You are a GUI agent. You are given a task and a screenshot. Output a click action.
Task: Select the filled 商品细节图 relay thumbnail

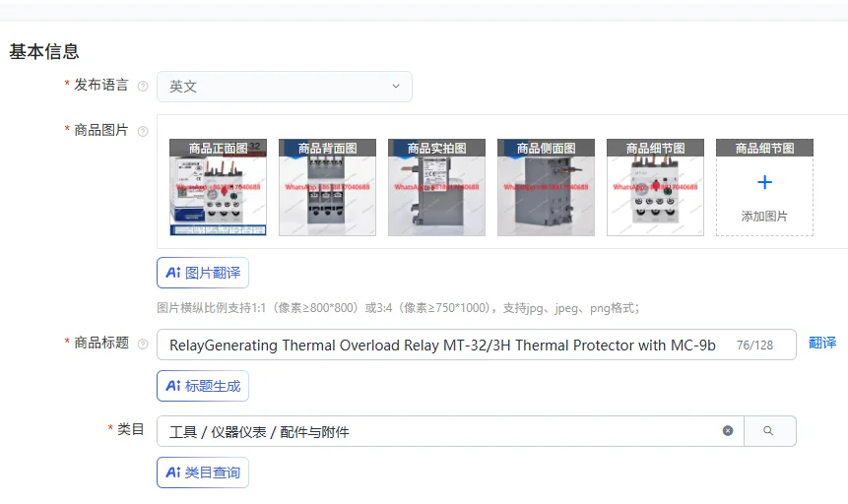pyautogui.click(x=655, y=187)
